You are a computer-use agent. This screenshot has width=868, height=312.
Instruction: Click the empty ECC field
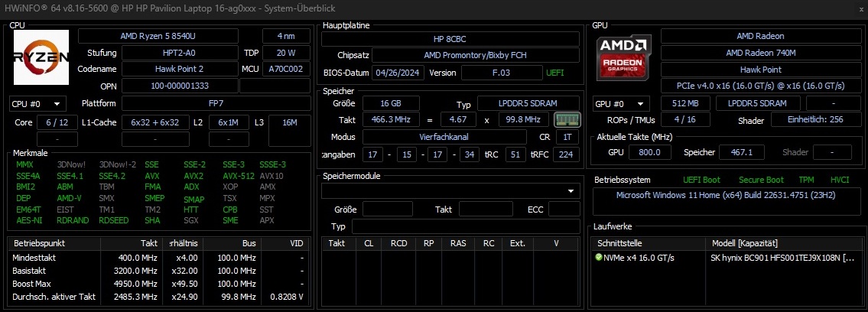(x=564, y=209)
